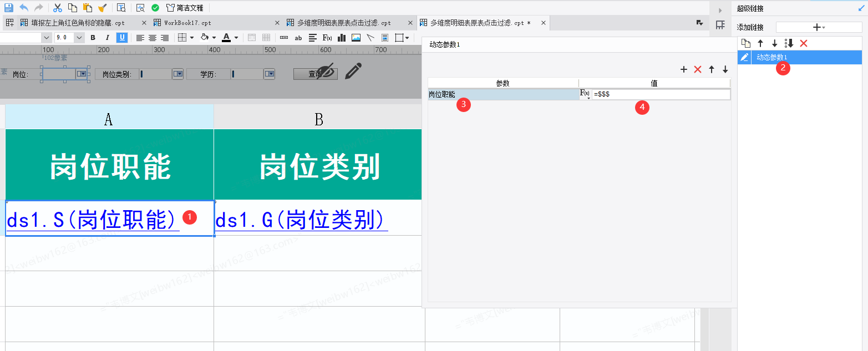
Task: Click the red delete X in parameter panel
Action: pos(698,69)
